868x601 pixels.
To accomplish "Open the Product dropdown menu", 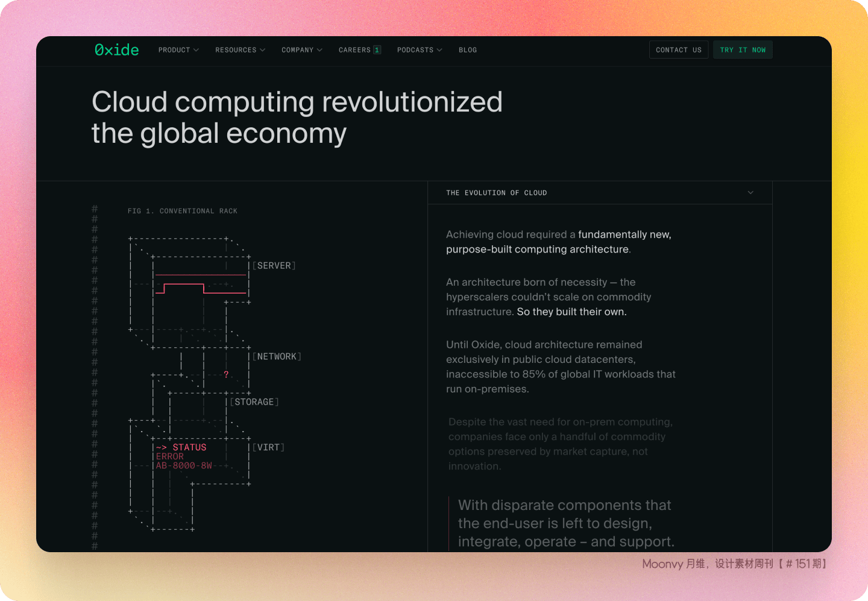I will click(178, 50).
